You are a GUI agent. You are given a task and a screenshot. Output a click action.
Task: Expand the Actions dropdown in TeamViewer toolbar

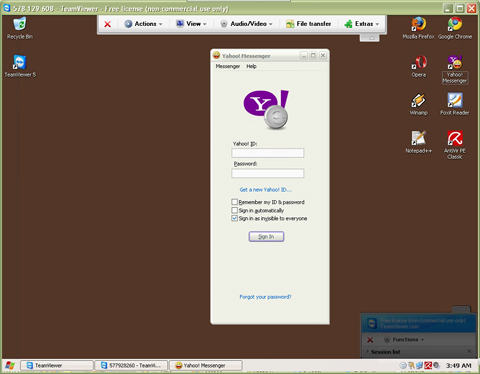click(x=143, y=24)
